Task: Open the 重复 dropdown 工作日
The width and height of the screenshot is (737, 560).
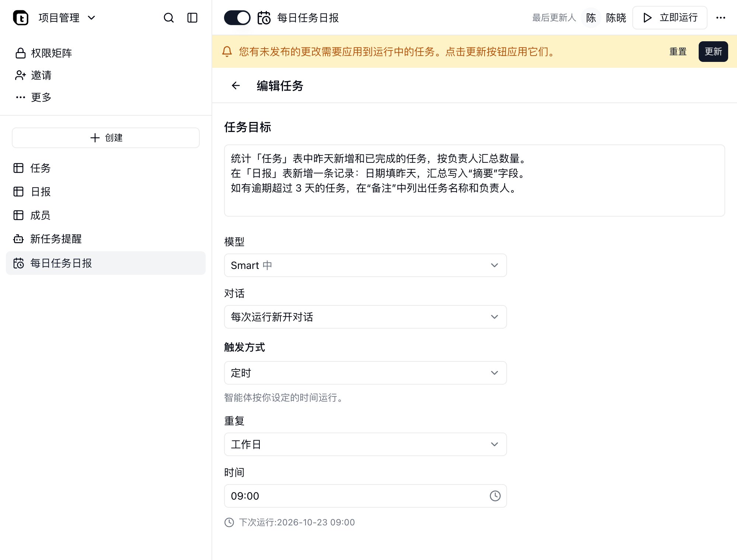Action: 365,444
